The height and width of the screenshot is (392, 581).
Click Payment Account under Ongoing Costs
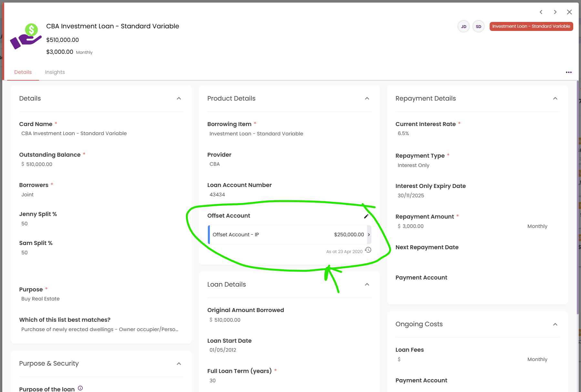coord(421,380)
